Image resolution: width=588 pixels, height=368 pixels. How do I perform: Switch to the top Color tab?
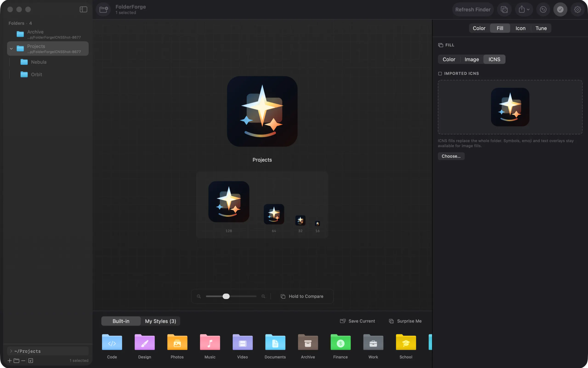(479, 28)
